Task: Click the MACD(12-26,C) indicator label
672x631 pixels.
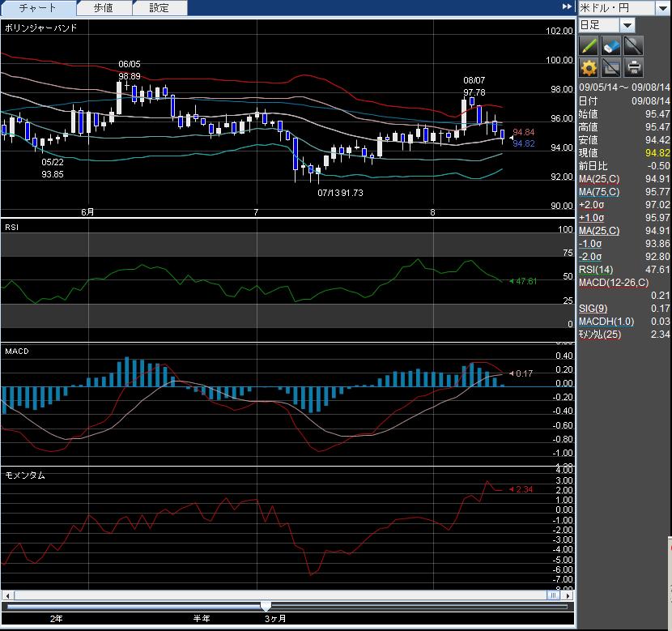Action: 614,282
